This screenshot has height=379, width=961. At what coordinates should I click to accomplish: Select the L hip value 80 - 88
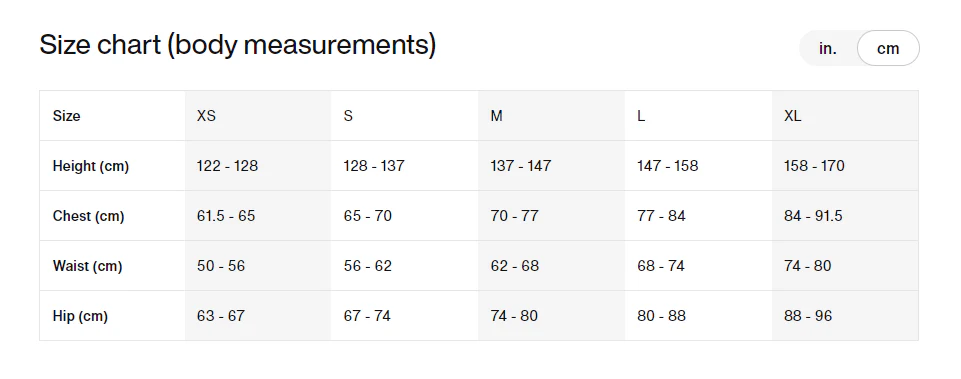click(x=661, y=316)
